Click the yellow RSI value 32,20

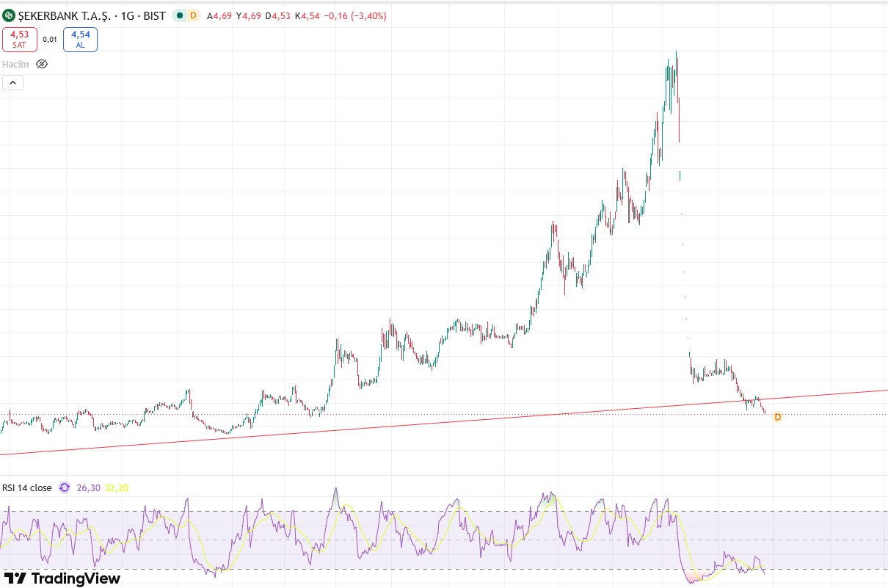click(117, 487)
